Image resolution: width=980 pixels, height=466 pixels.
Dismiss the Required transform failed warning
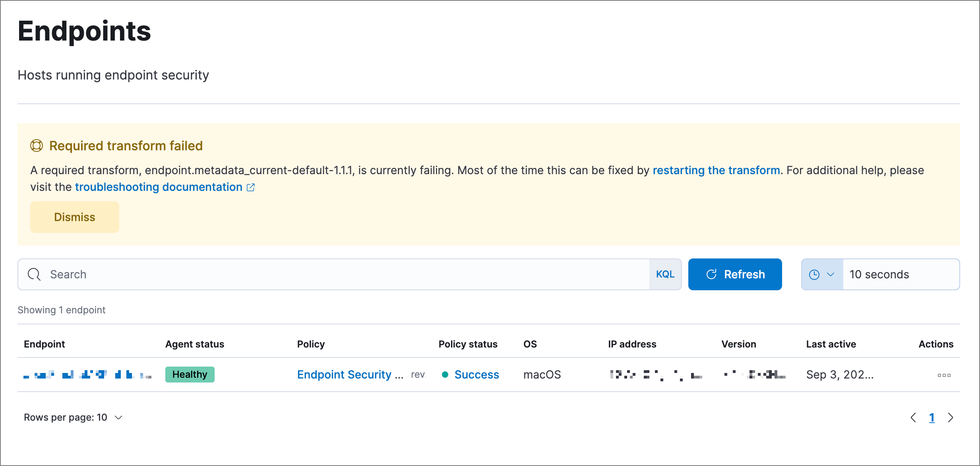pyautogui.click(x=74, y=217)
